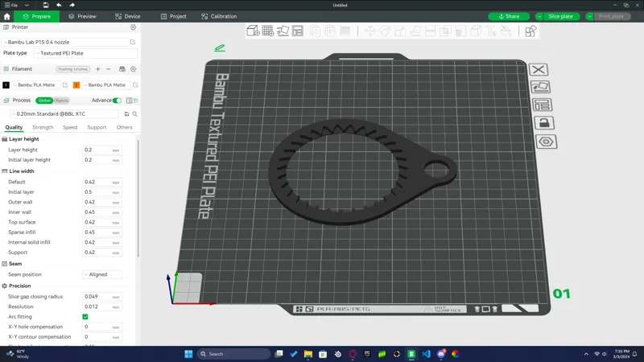Open dropdown arrow next to Print plate
644x362 pixels.
pos(589,16)
